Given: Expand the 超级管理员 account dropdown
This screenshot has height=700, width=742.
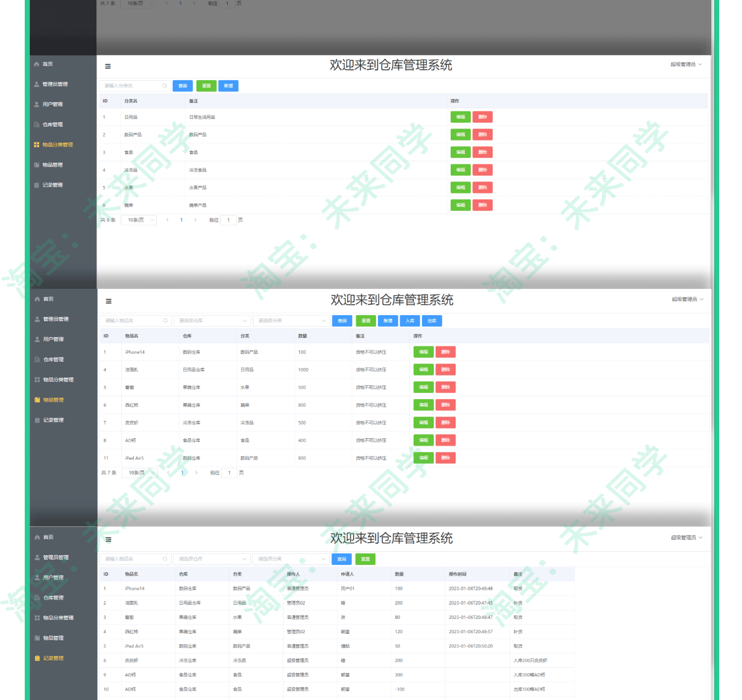Looking at the screenshot, I should 688,299.
